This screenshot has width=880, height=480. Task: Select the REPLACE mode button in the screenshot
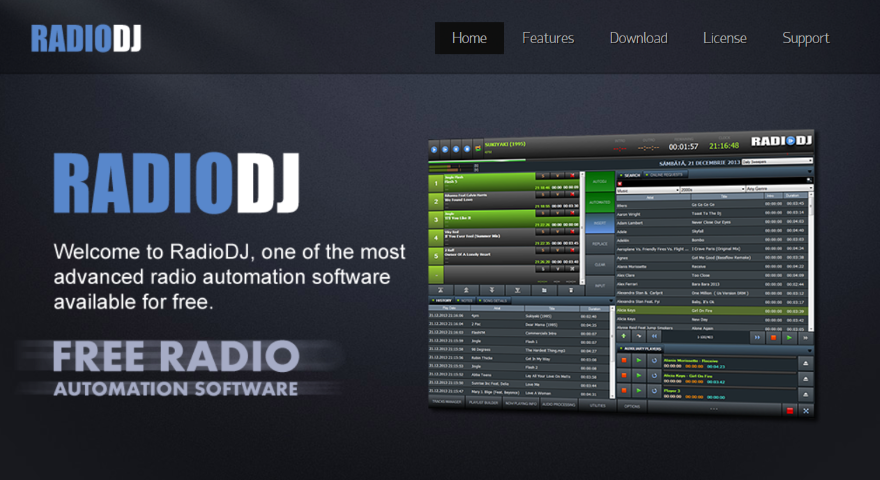[x=600, y=244]
